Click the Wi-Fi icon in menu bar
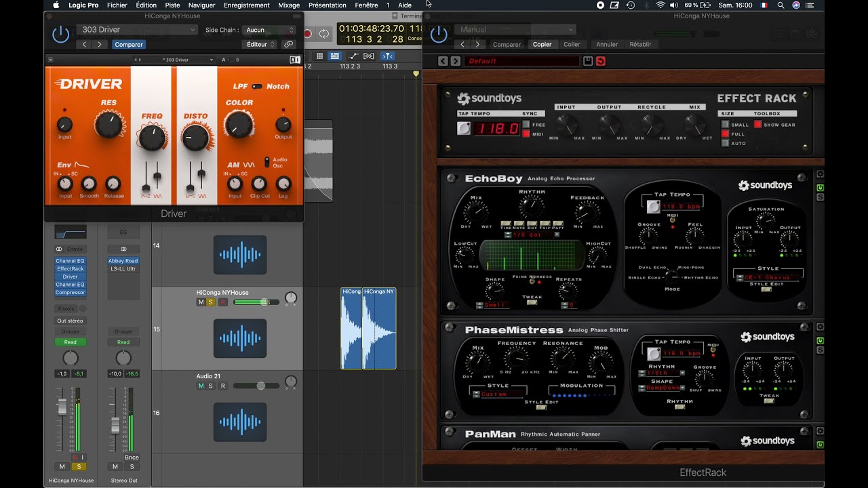This screenshot has height=488, width=868. click(660, 5)
